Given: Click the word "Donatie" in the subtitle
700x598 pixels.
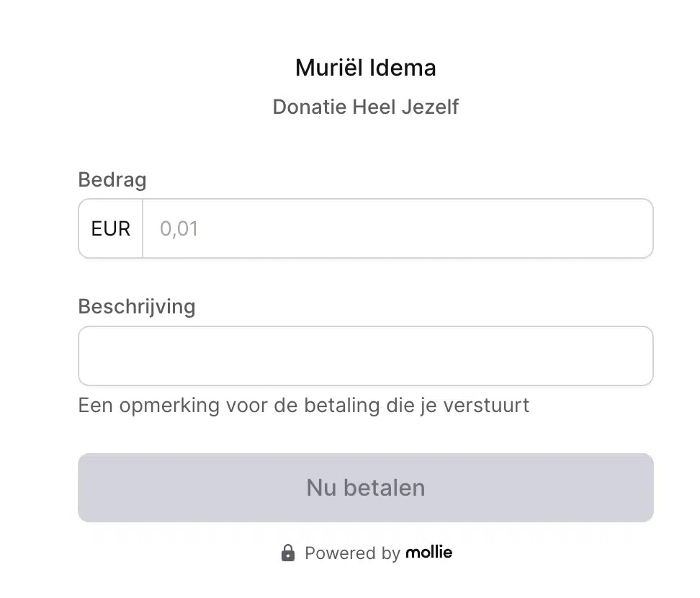Looking at the screenshot, I should (x=310, y=107).
